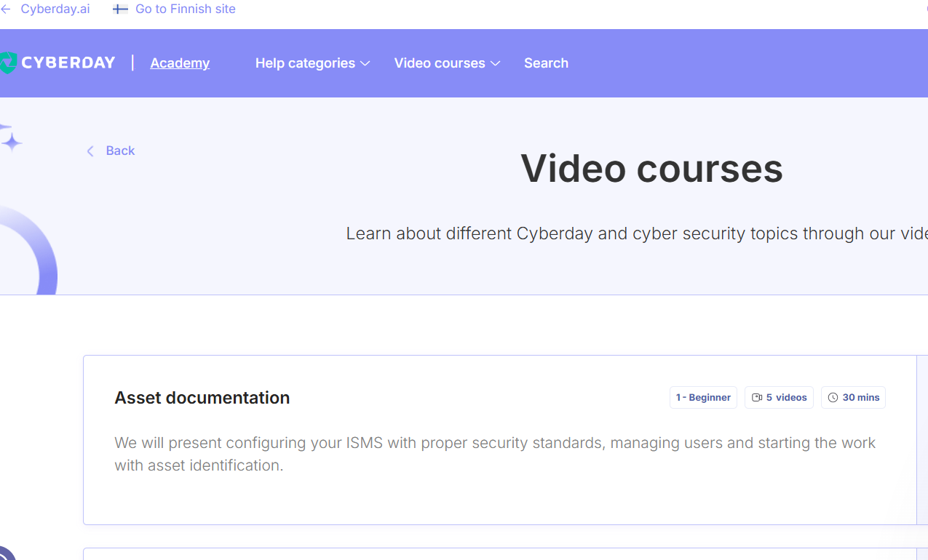Open the Academy link in header
The height and width of the screenshot is (560, 928).
coord(180,63)
